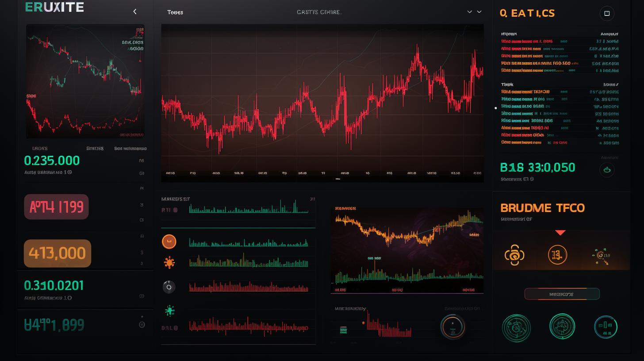Click the red APT4 1199 button
Image resolution: width=644 pixels, height=361 pixels.
click(x=56, y=207)
